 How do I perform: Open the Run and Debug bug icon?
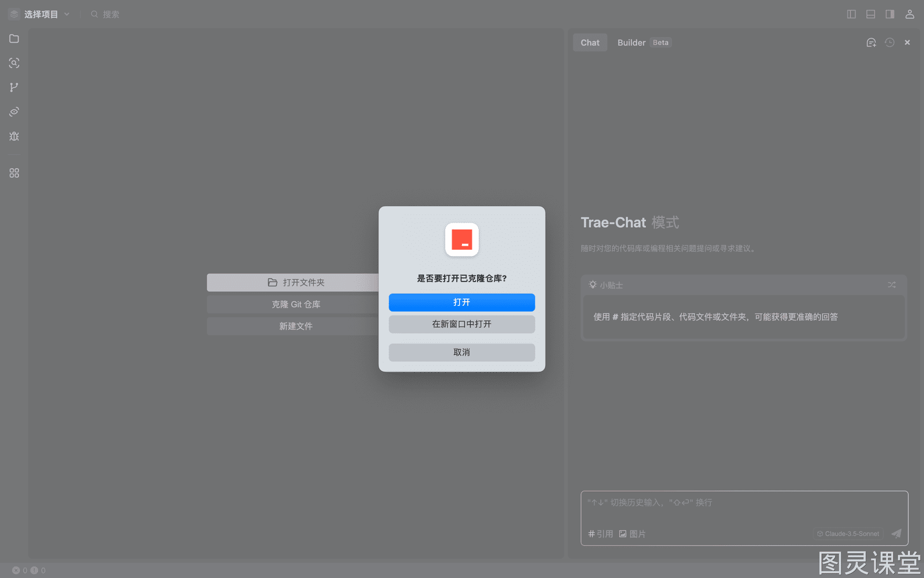(x=14, y=136)
